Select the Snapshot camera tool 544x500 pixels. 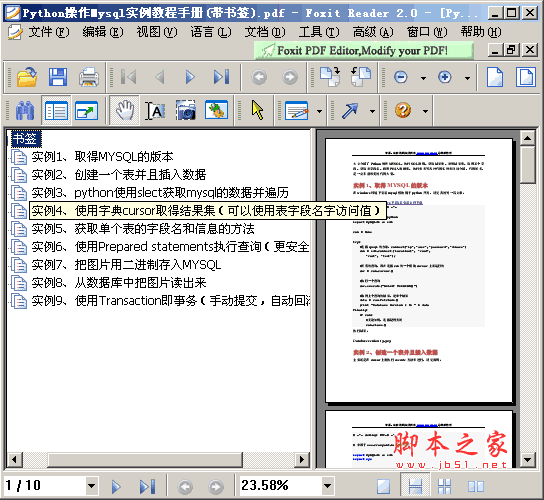point(185,111)
